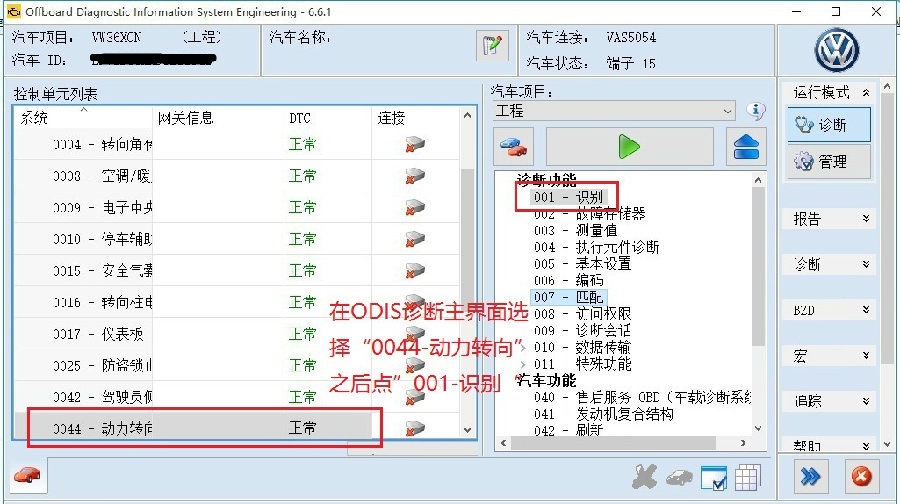The image size is (901, 504).
Task: Click the blue upload arrow icon
Action: [x=746, y=147]
